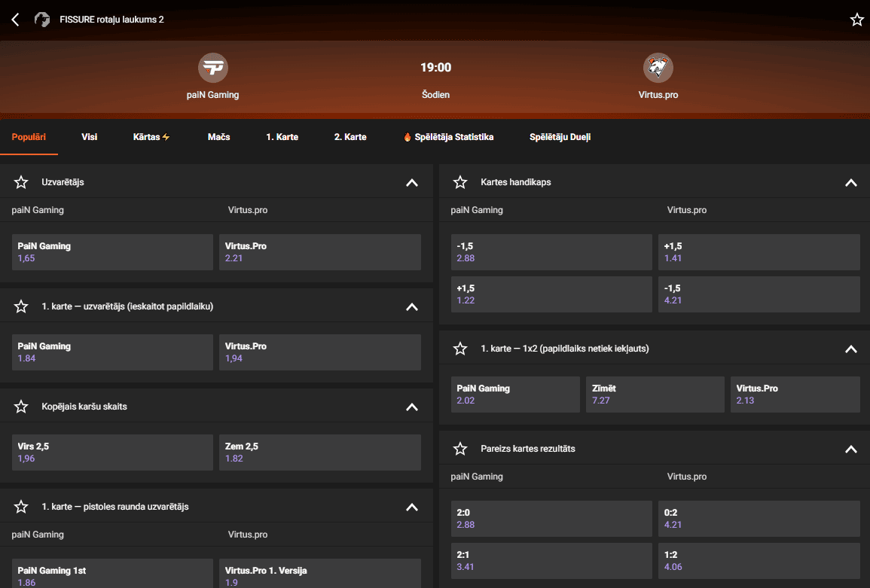The width and height of the screenshot is (870, 588).
Task: Click the 19:00 match time
Action: pos(435,68)
